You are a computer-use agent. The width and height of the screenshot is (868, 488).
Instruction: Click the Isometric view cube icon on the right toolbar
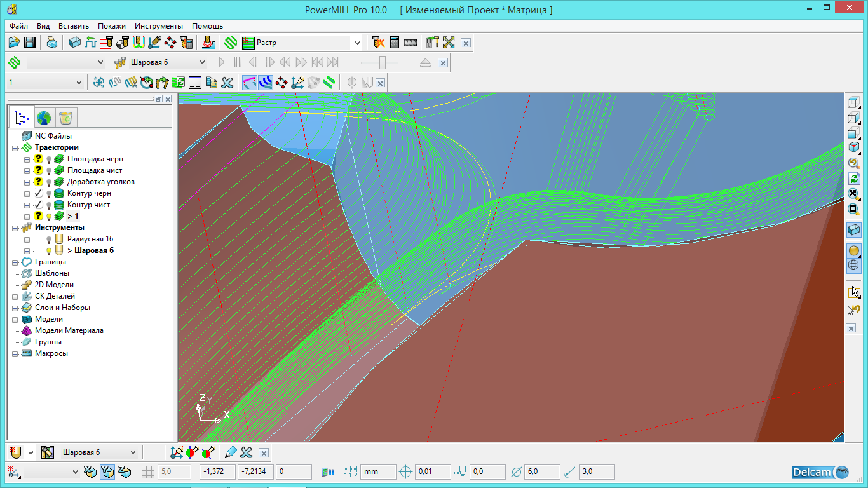click(x=854, y=148)
